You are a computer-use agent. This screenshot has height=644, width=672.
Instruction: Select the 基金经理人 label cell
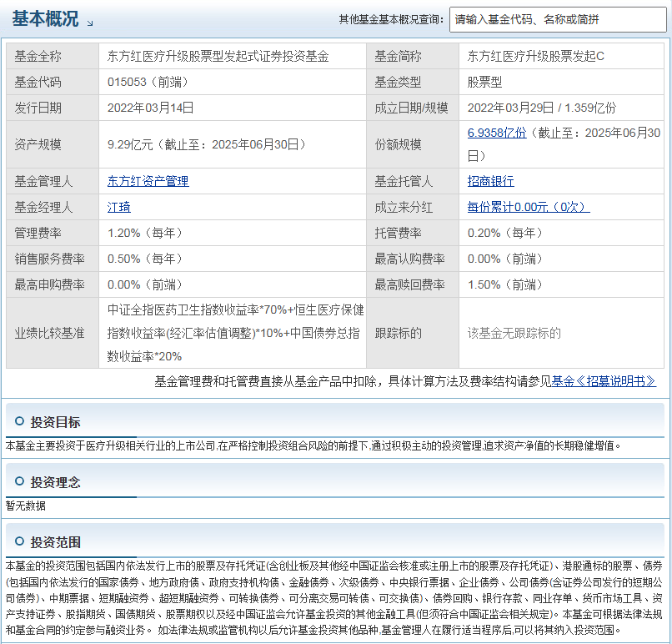pyautogui.click(x=53, y=207)
